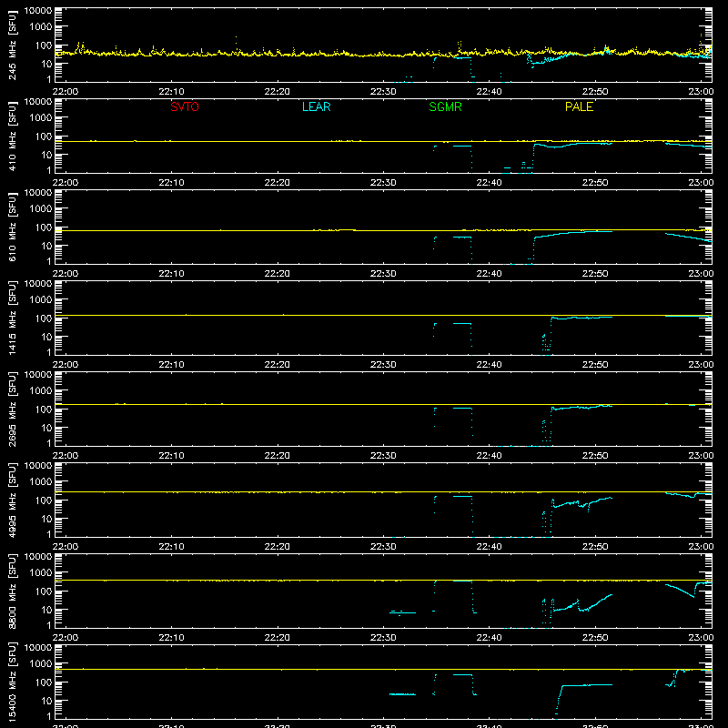Click the red SVTO station label
Screen dimensions: 728x728
click(x=185, y=106)
